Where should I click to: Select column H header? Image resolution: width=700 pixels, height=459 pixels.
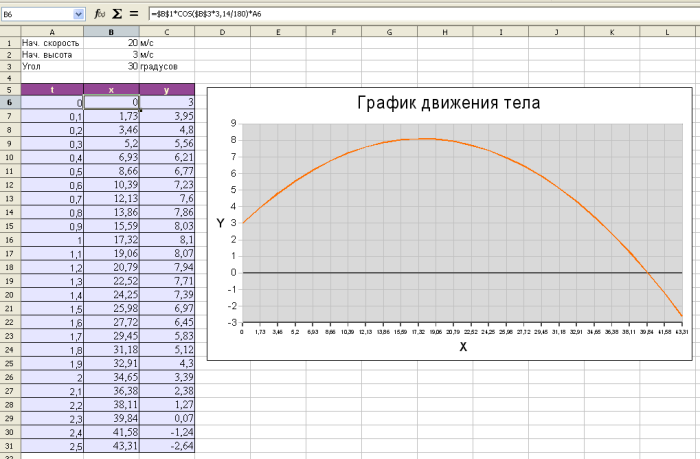[445, 32]
